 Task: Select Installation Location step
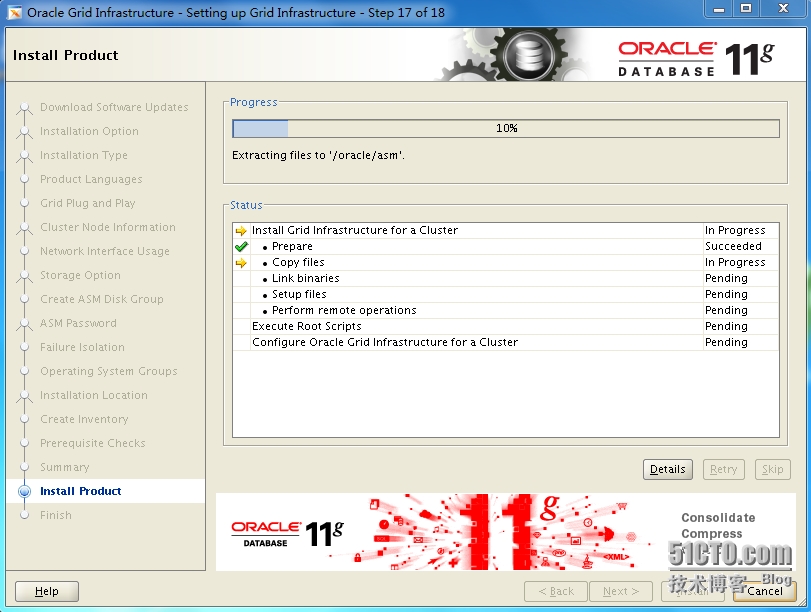(x=94, y=395)
